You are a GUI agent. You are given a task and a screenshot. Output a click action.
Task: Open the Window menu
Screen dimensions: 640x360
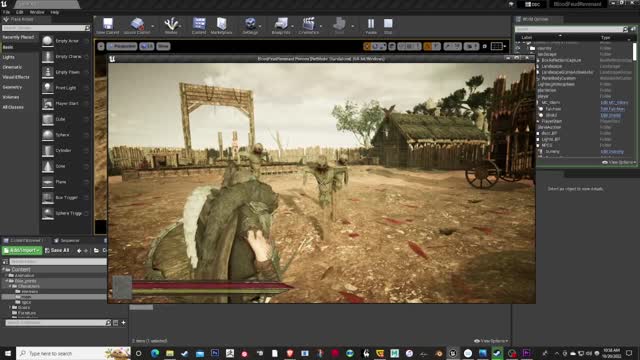(37, 12)
